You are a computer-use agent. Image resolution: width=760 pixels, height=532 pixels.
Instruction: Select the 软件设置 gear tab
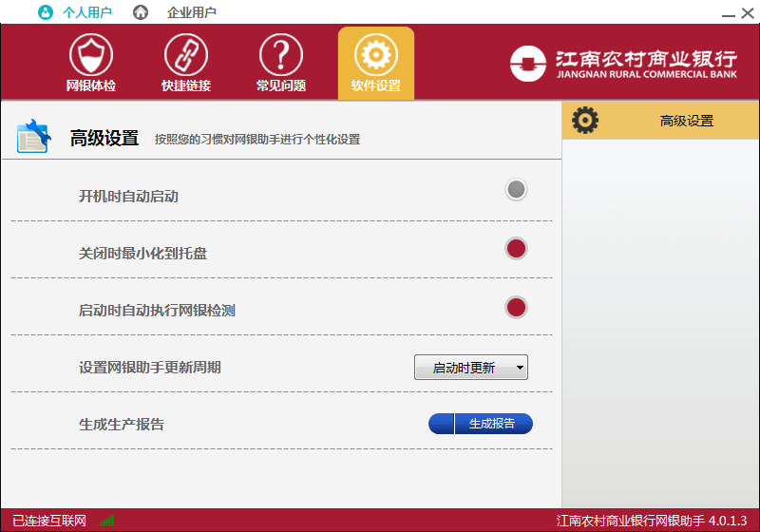376,64
